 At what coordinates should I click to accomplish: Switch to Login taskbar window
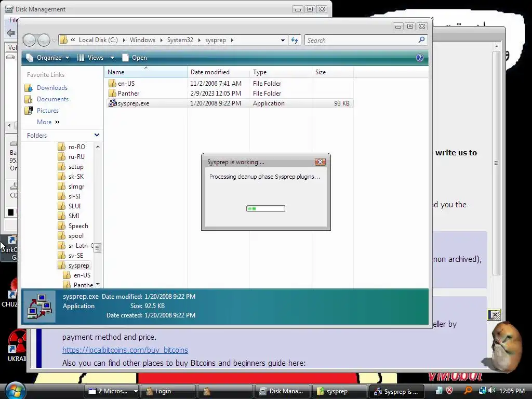pyautogui.click(x=168, y=391)
